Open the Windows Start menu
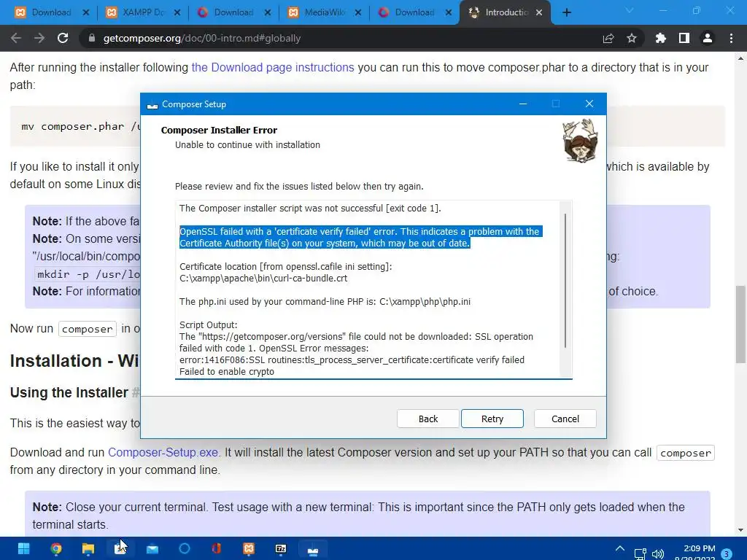Image resolution: width=747 pixels, height=560 pixels. pos(23,549)
